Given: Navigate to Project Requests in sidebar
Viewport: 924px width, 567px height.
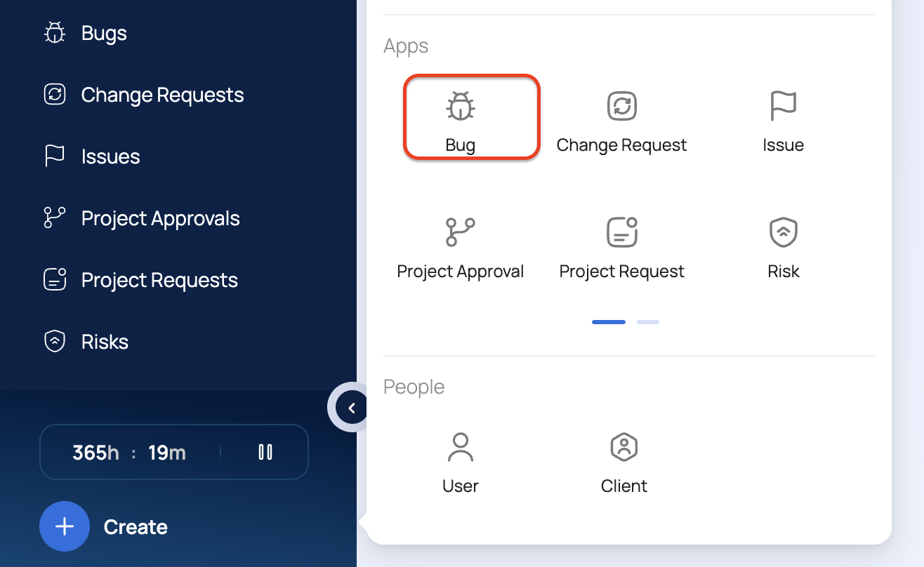Looking at the screenshot, I should click(159, 281).
